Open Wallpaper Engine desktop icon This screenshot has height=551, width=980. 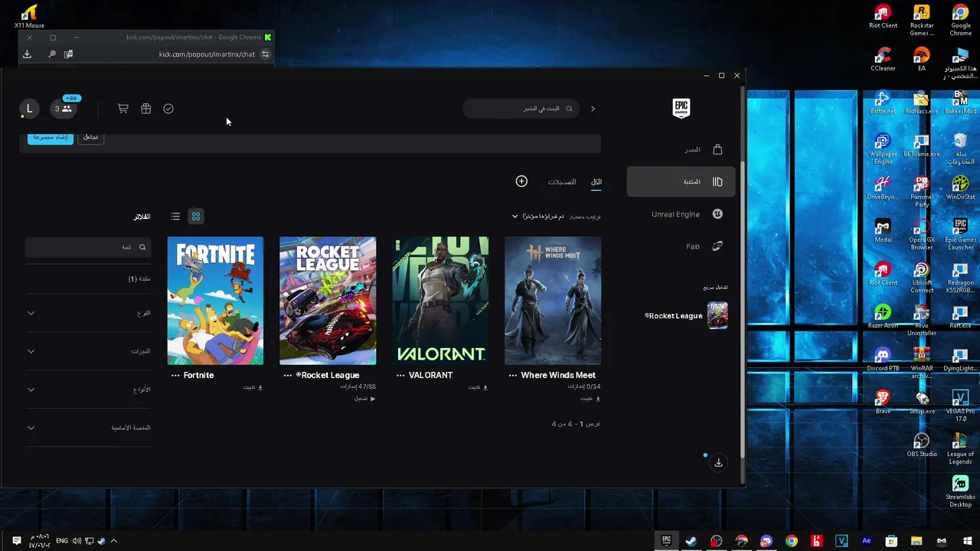(883, 148)
